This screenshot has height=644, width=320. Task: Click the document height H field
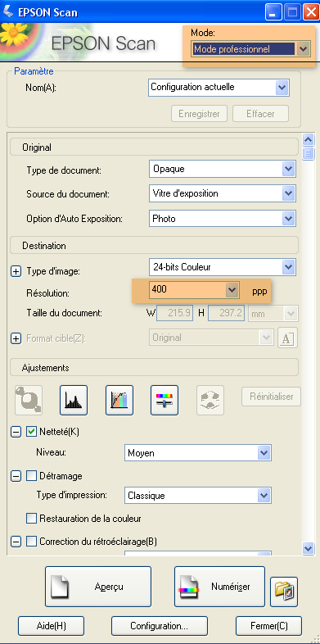click(x=227, y=313)
